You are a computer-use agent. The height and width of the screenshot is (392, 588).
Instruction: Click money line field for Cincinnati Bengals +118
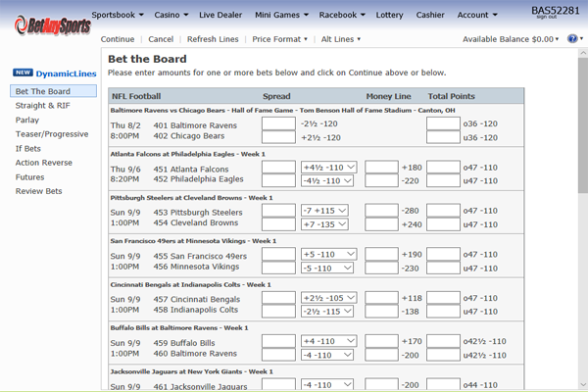381,298
